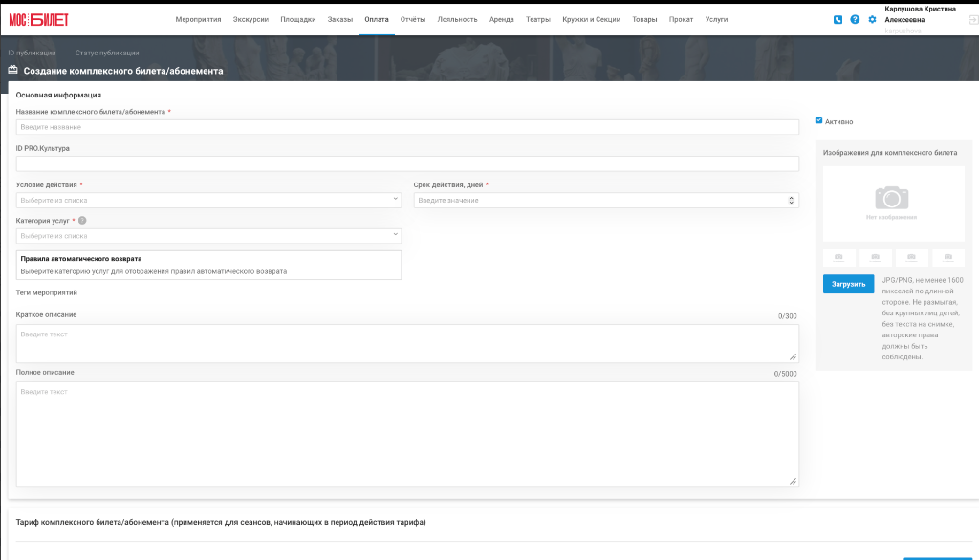This screenshot has width=979, height=560.
Task: Click the fourth small image thumbnail slot
Action: click(x=948, y=257)
